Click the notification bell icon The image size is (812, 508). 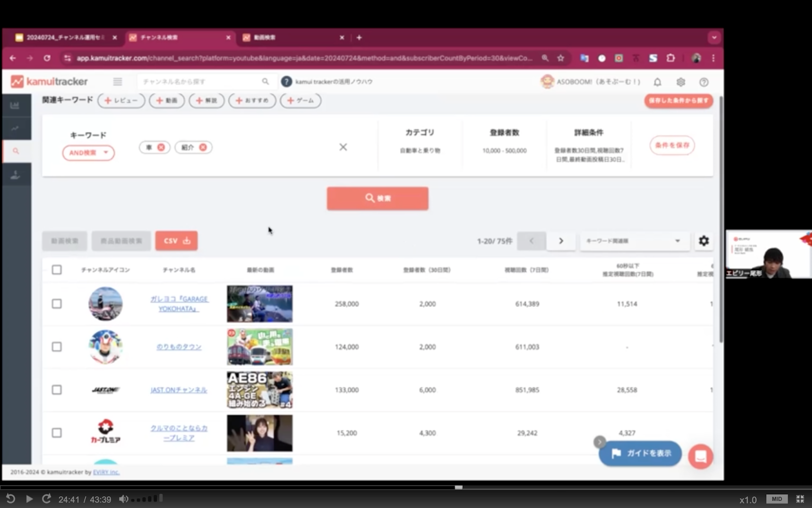[x=657, y=82]
